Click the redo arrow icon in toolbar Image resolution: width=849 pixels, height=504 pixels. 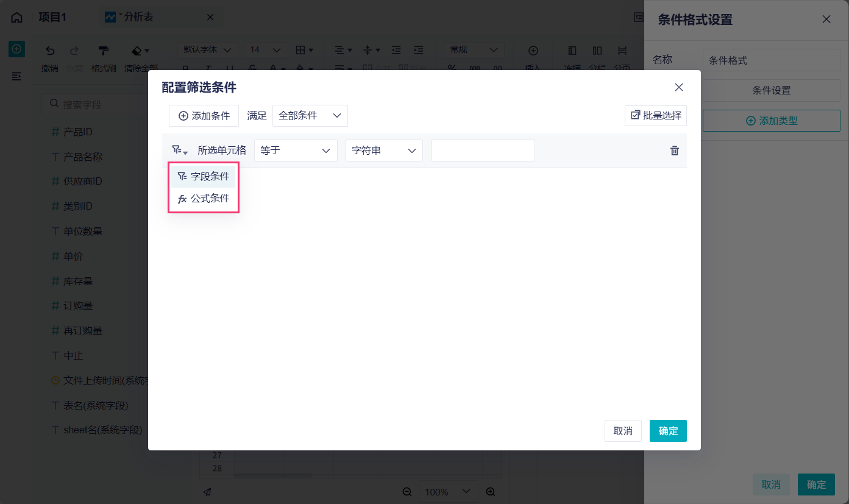click(74, 51)
